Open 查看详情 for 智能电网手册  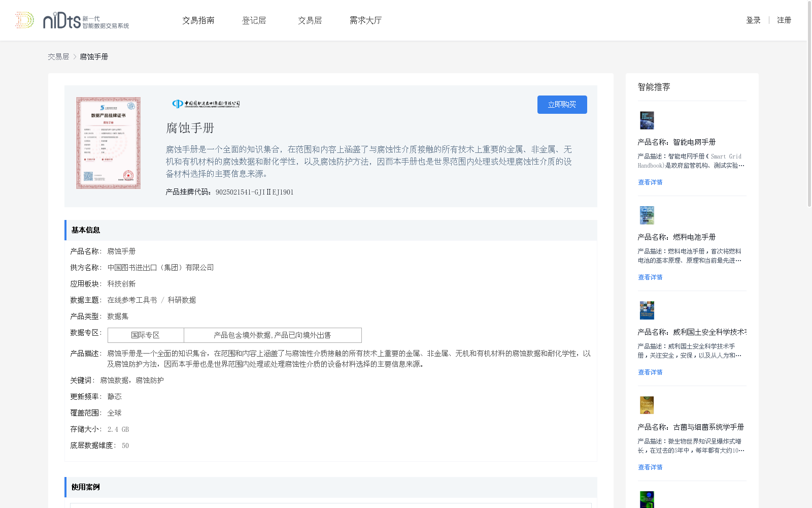[x=650, y=182]
